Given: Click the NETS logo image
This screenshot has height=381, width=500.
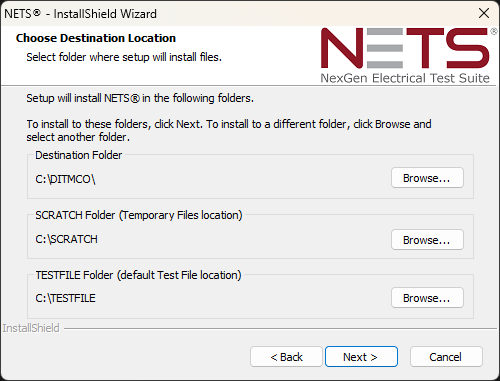Looking at the screenshot, I should [408, 55].
